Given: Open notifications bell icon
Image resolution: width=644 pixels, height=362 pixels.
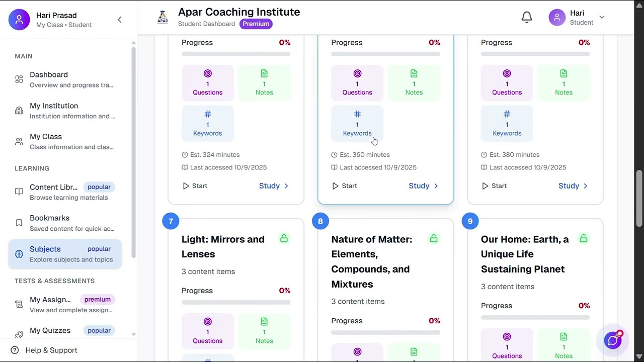Looking at the screenshot, I should [527, 18].
